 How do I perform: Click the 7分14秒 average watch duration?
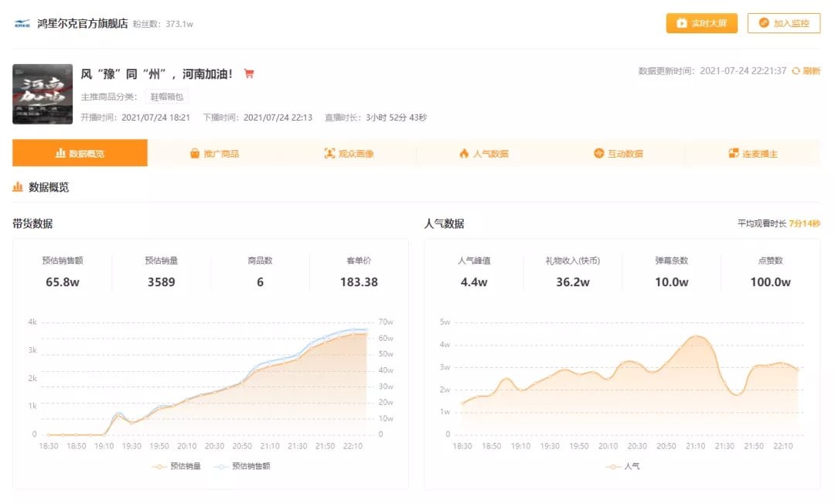pos(804,223)
